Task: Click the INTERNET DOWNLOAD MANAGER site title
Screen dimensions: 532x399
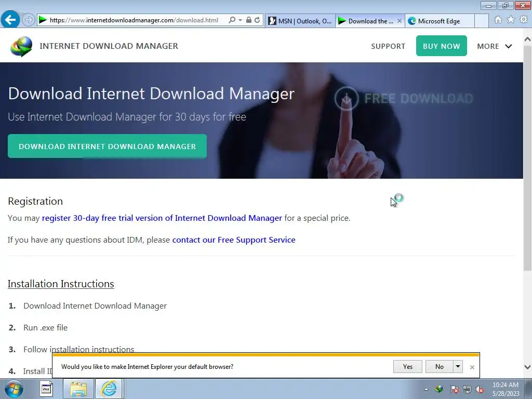Action: click(x=109, y=46)
